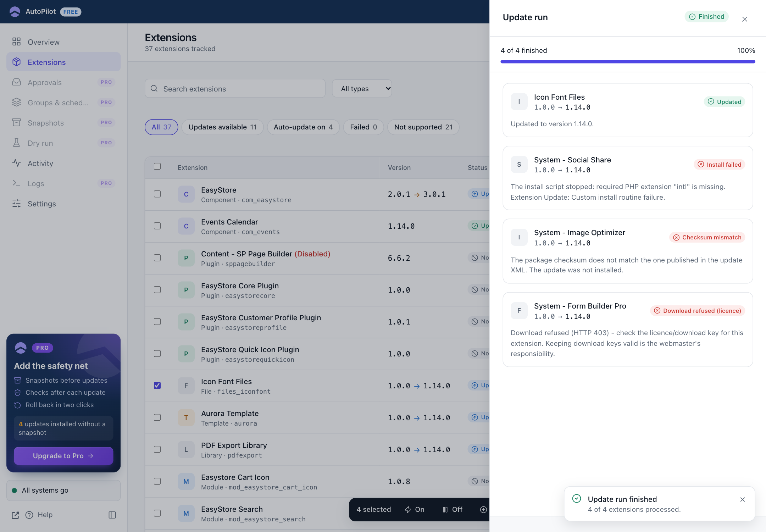Click the collapse sidebar panel icon
The image size is (766, 532).
tap(112, 515)
